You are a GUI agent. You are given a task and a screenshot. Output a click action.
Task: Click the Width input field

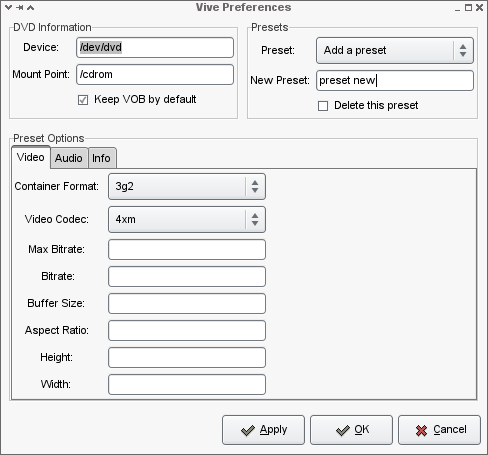click(x=187, y=384)
